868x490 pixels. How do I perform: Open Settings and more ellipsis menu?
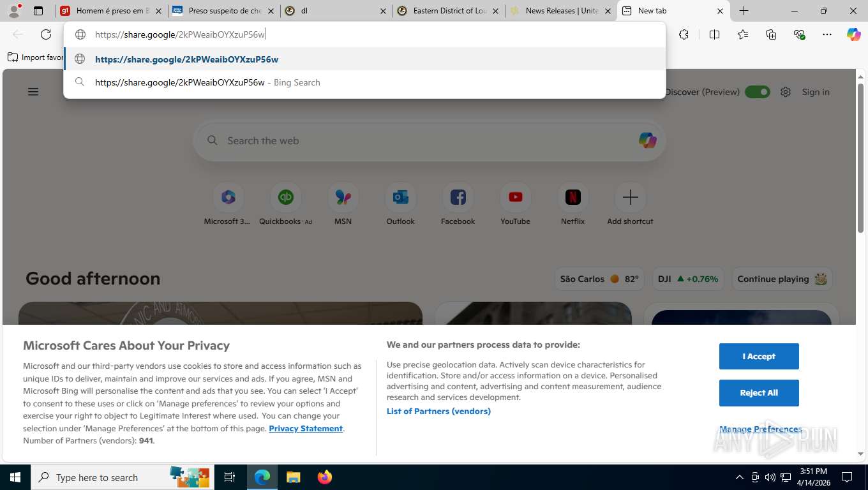coord(827,34)
